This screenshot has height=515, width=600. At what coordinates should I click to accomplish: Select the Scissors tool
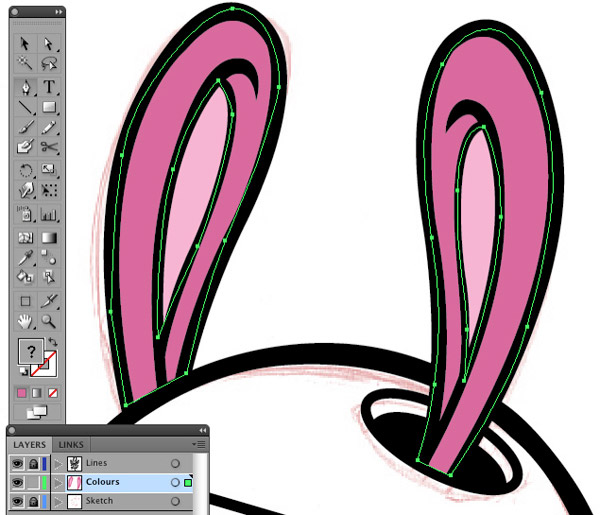49,147
